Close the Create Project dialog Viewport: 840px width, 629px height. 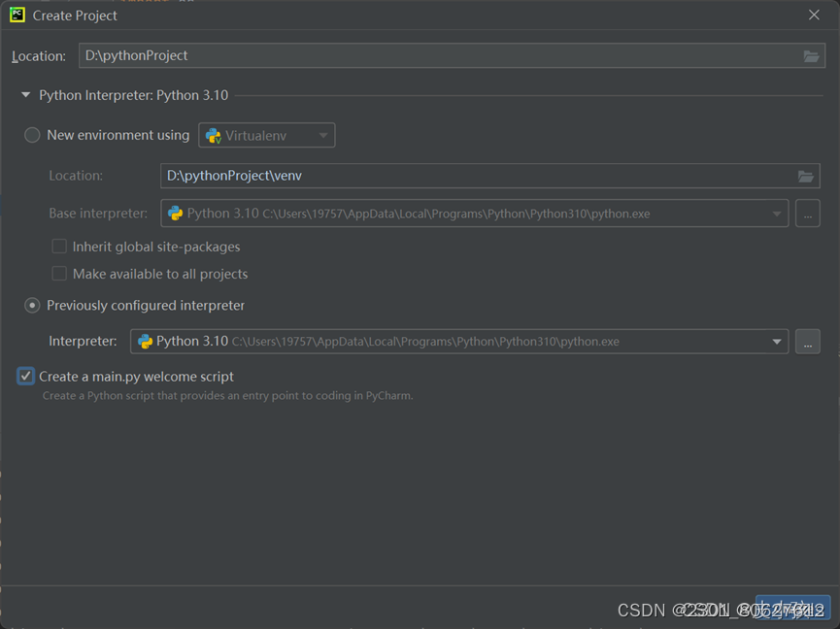(813, 15)
